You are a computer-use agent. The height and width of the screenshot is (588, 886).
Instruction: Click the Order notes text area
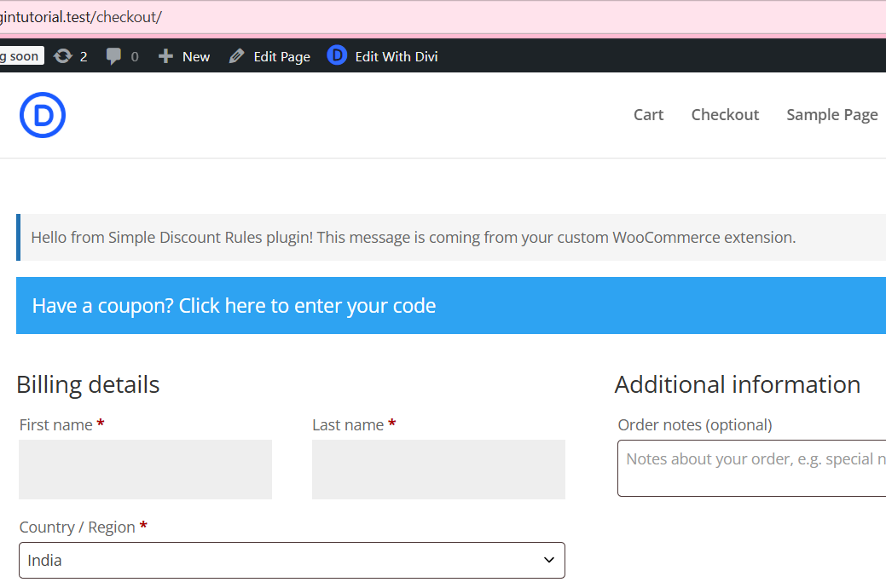pyautogui.click(x=750, y=467)
